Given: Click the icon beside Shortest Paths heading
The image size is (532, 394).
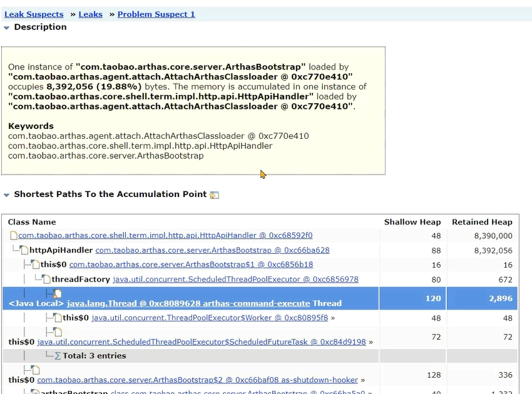Looking at the screenshot, I should pos(215,195).
